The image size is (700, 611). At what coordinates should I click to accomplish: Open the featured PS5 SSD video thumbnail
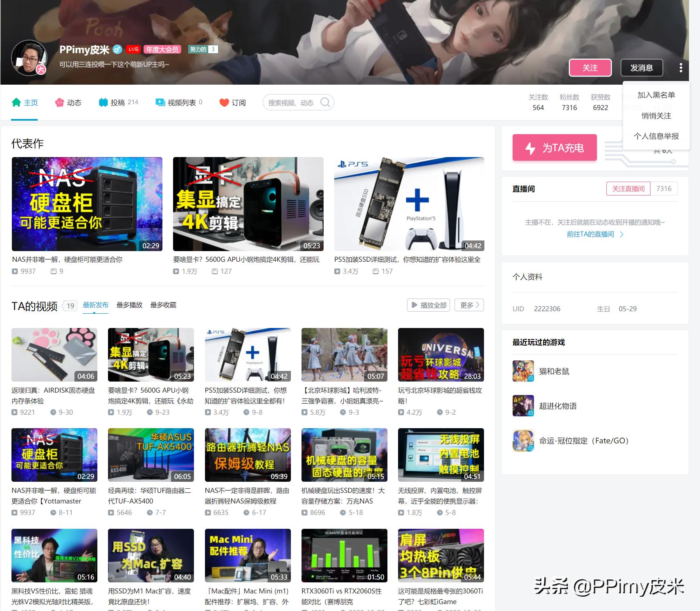click(409, 204)
